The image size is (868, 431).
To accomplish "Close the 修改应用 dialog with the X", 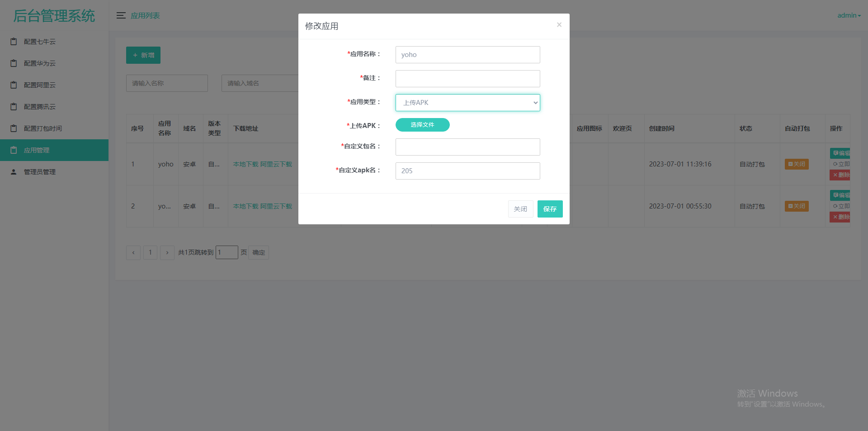I will pos(559,24).
